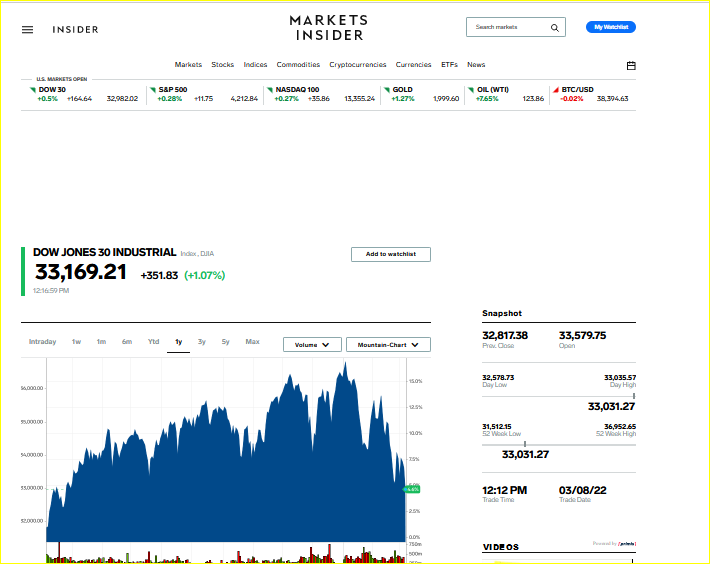Select the 5y chart range

[x=225, y=342]
